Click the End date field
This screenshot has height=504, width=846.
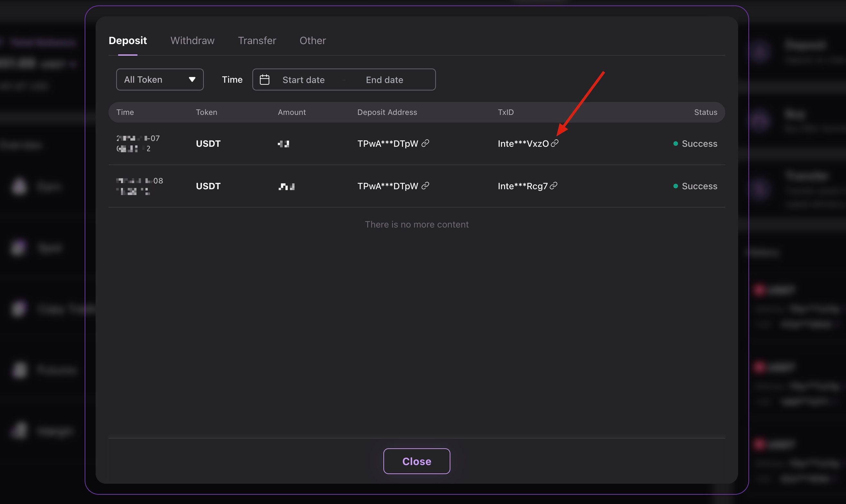(384, 80)
